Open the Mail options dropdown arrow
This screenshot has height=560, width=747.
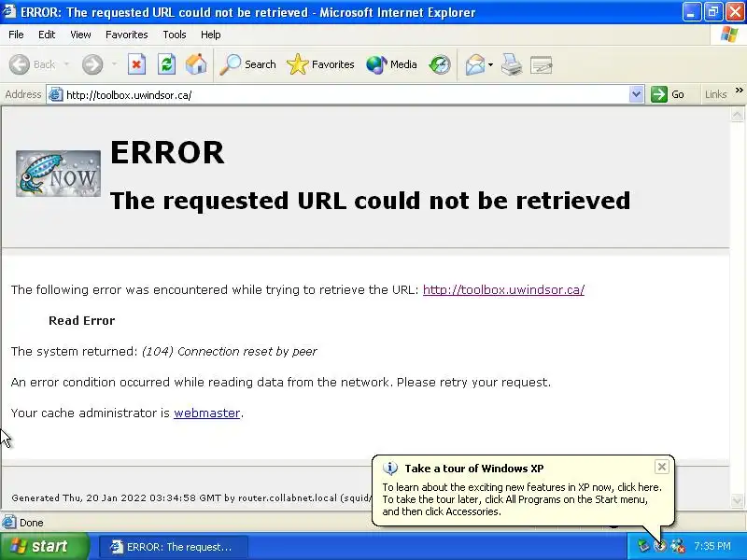pos(491,64)
